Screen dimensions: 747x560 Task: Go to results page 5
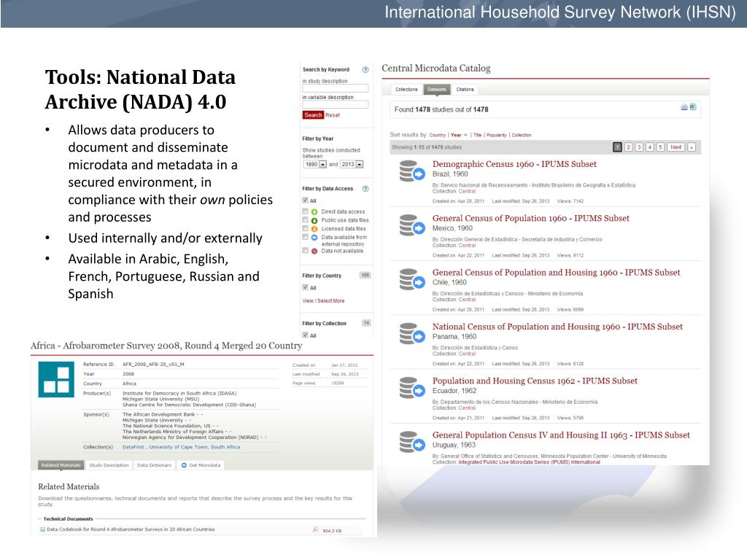pos(660,147)
